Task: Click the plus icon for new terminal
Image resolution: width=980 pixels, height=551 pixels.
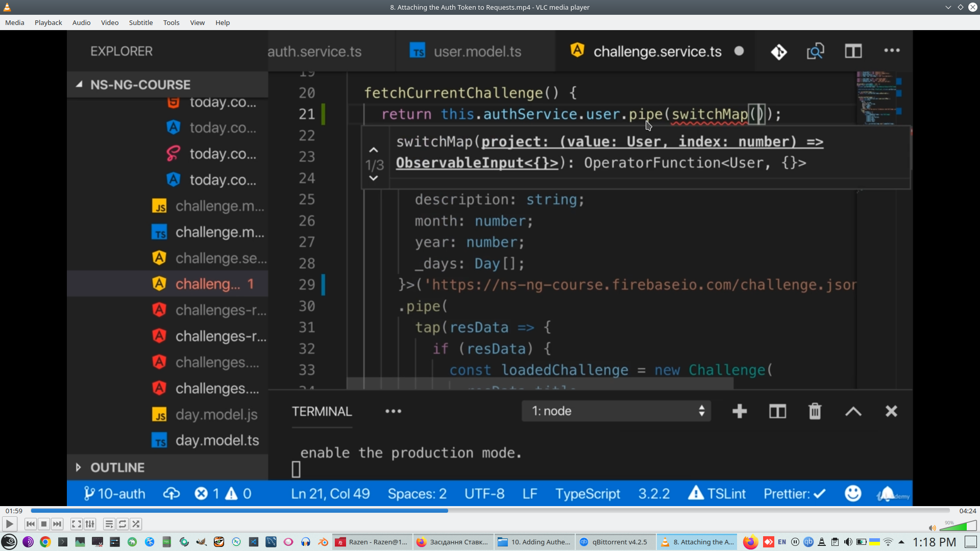Action: [739, 411]
